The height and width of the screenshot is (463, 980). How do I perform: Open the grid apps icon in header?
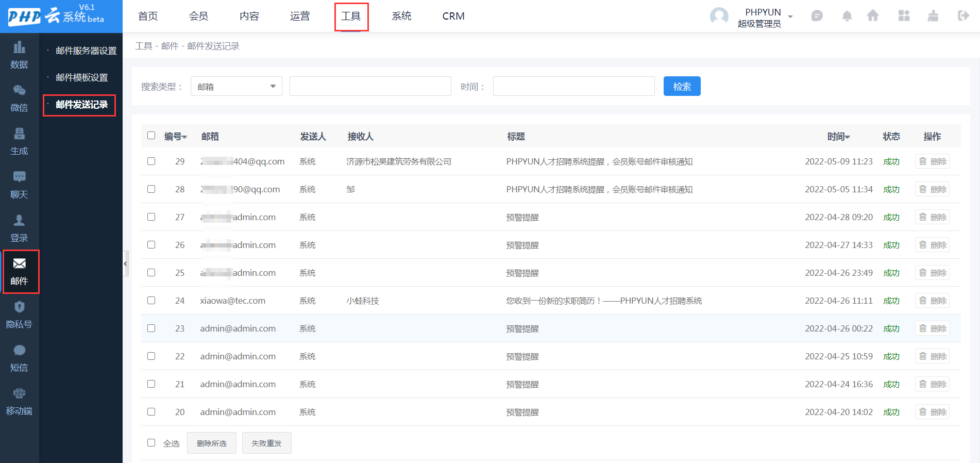click(904, 16)
